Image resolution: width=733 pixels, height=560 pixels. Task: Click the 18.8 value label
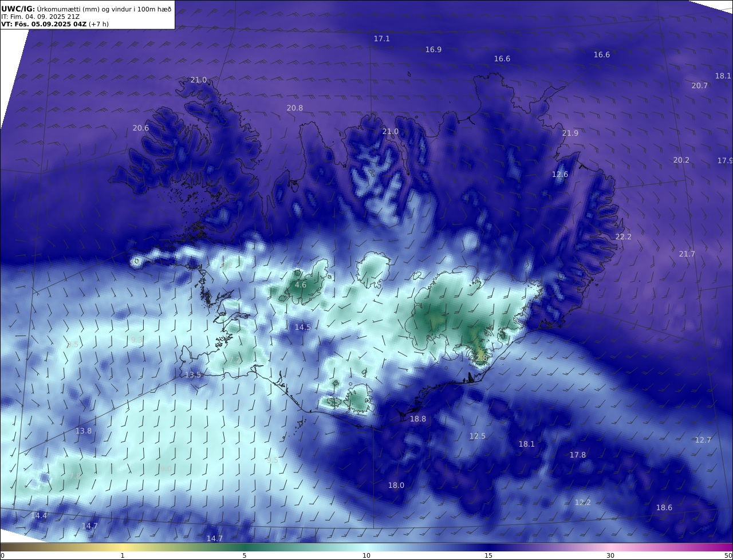click(x=418, y=419)
